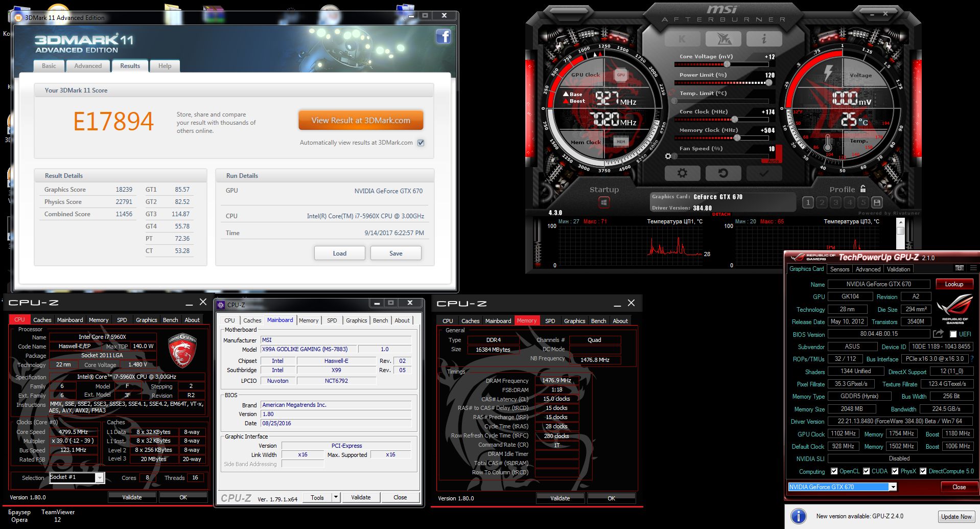
Task: Open the Validation tab in GPU-Z
Action: 898,269
